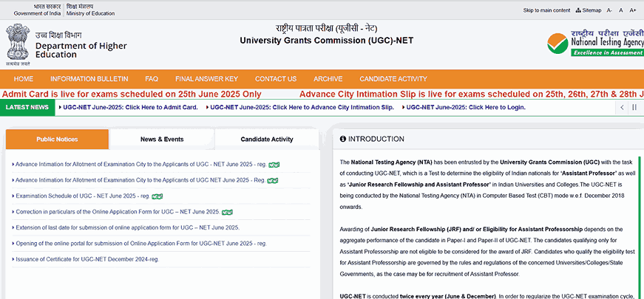
Task: Click the LATEST NEWS green label
Action: [x=27, y=108]
